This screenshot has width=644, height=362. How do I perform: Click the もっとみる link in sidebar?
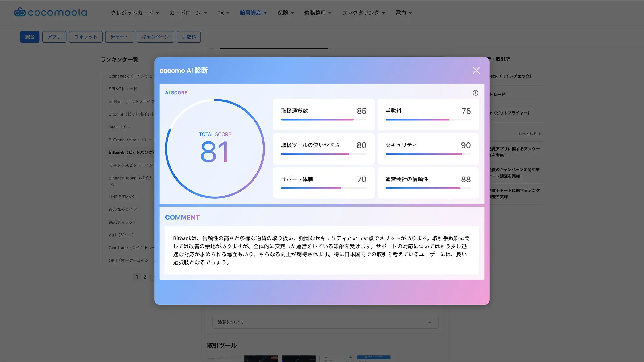click(x=528, y=134)
